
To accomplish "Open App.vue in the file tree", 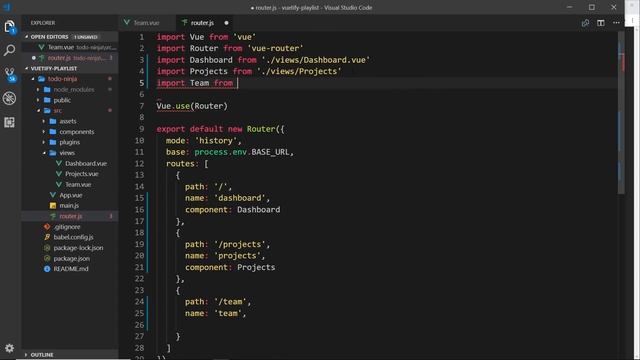I will pos(70,195).
